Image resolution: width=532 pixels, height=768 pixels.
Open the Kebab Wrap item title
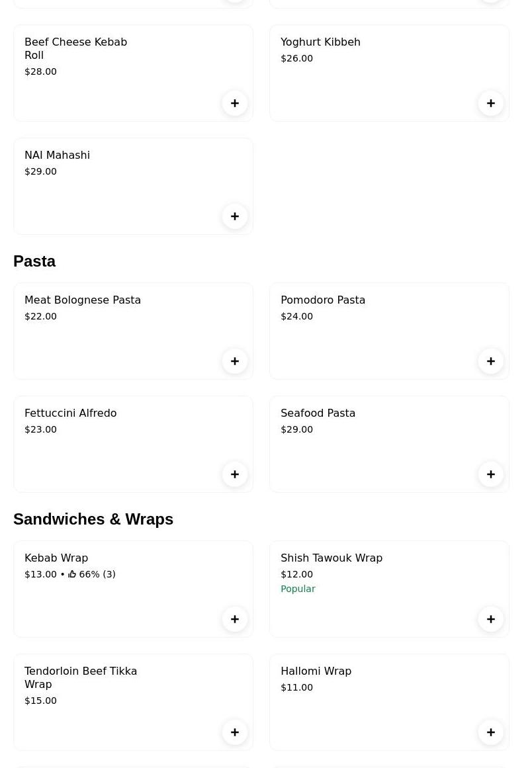pyautogui.click(x=56, y=558)
